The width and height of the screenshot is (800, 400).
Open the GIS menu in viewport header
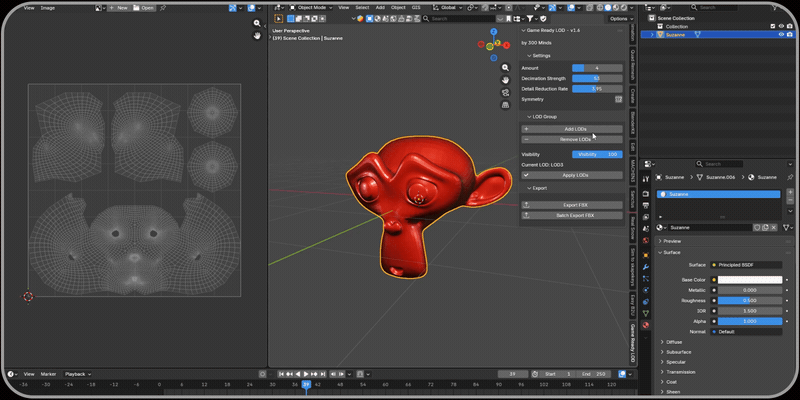pos(416,8)
